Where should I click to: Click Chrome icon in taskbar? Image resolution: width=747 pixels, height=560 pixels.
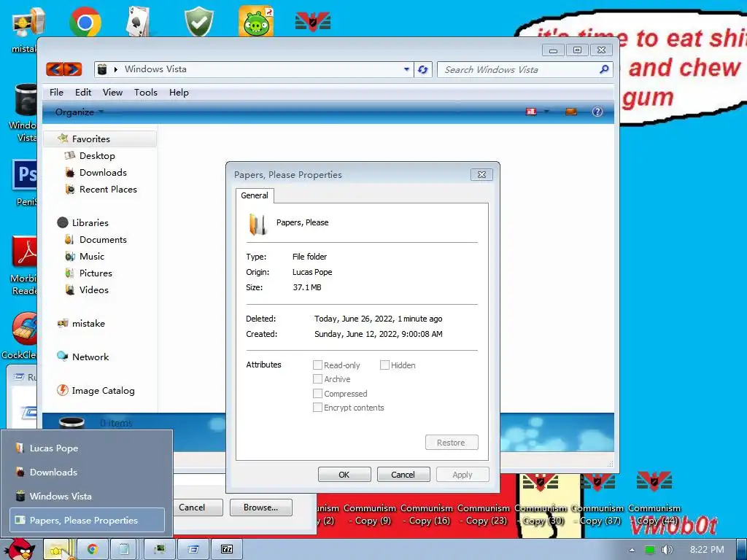(x=92, y=549)
